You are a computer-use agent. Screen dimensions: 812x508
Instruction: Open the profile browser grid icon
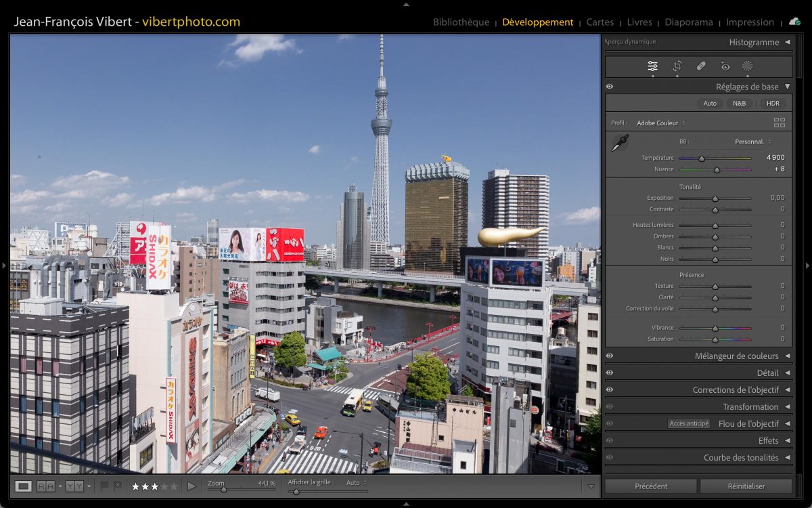click(x=780, y=123)
